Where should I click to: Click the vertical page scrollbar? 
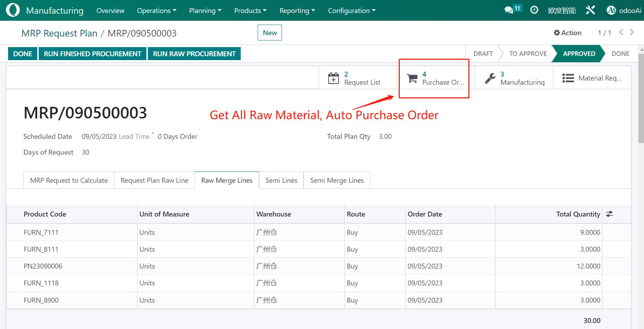click(x=641, y=98)
